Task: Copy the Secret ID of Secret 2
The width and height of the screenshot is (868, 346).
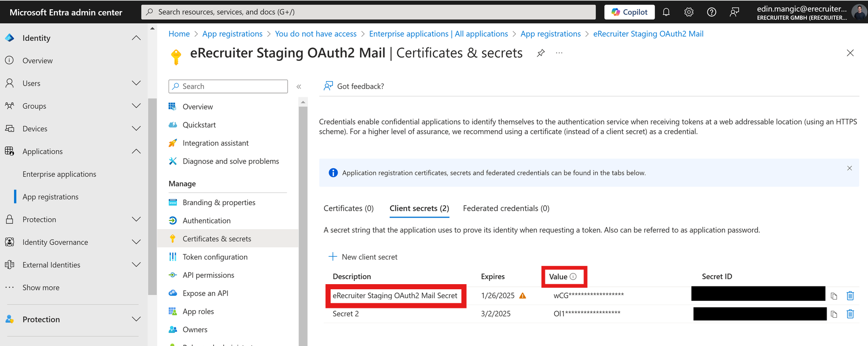Action: tap(834, 314)
